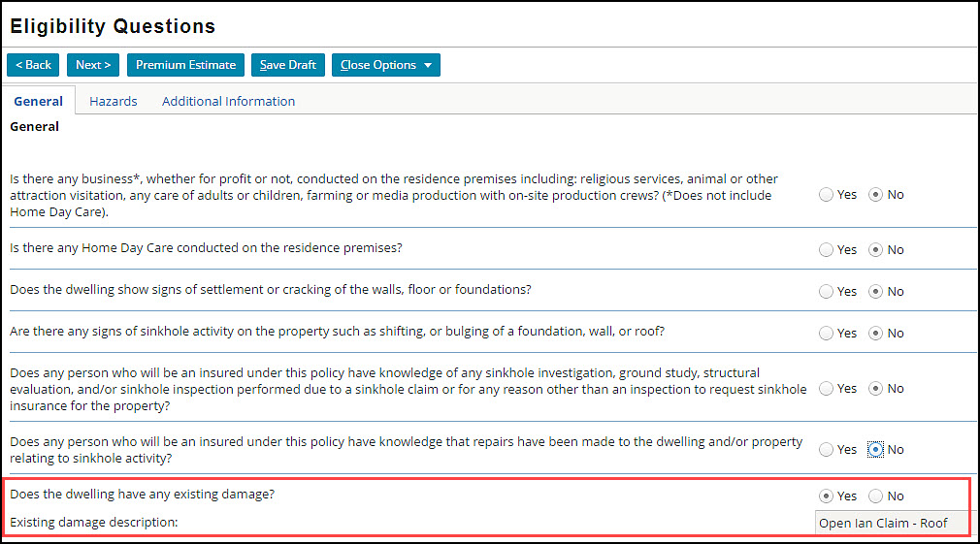The width and height of the screenshot is (980, 544).
Task: Set existing damage question to Yes
Action: pyautogui.click(x=827, y=496)
